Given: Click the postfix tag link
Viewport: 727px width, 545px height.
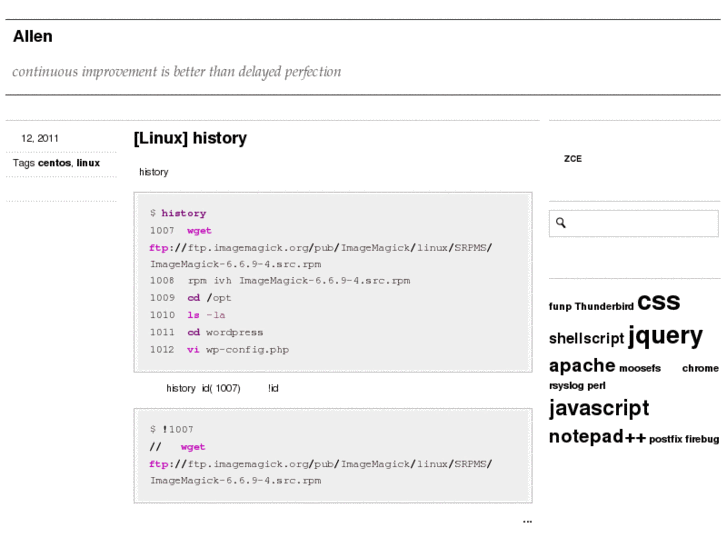Looking at the screenshot, I should pos(665,439).
